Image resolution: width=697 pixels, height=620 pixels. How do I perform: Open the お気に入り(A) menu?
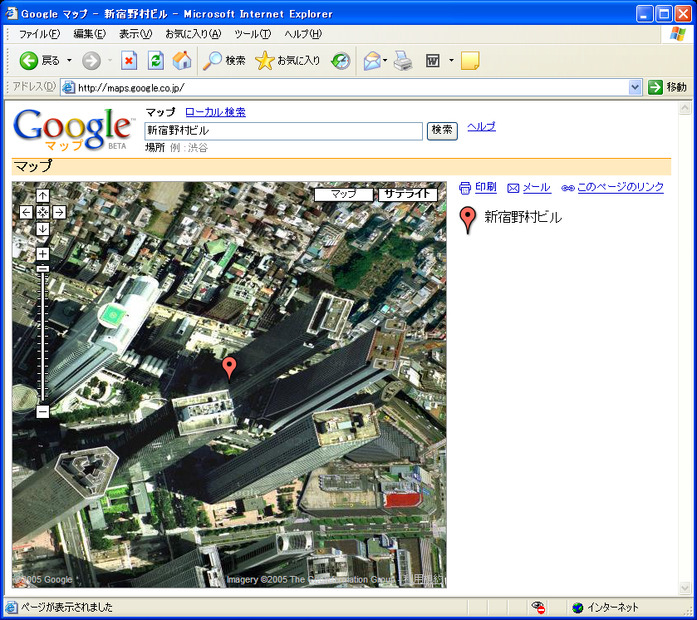pos(193,34)
